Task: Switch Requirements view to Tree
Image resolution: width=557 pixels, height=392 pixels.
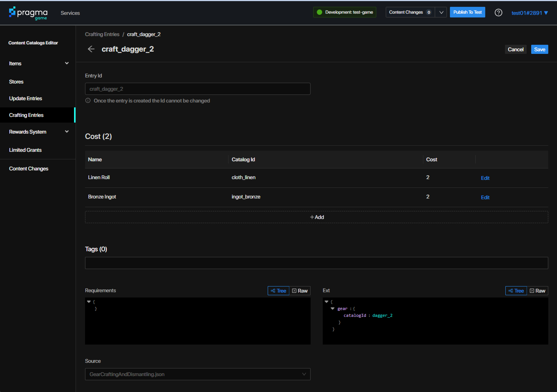Action: 278,291
